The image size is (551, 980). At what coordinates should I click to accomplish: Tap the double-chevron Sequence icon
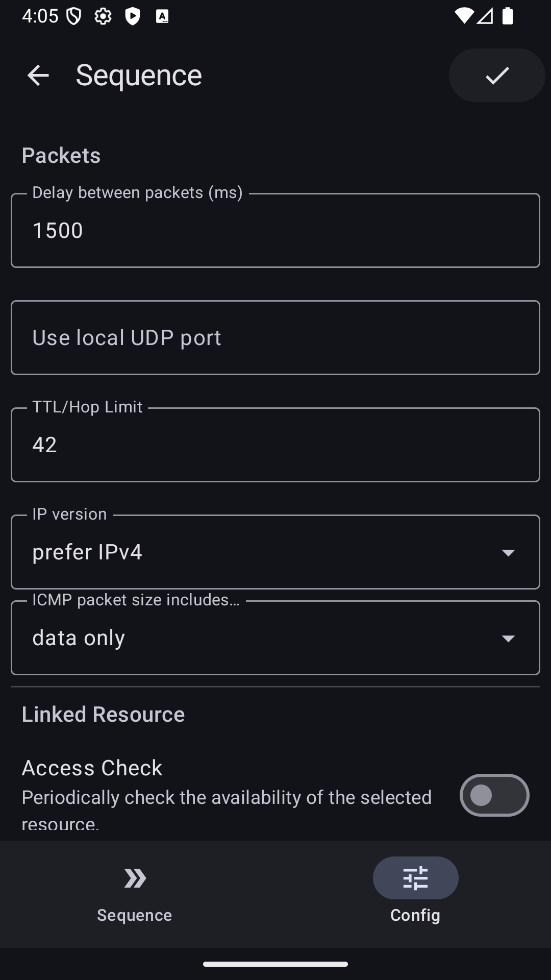click(x=135, y=878)
